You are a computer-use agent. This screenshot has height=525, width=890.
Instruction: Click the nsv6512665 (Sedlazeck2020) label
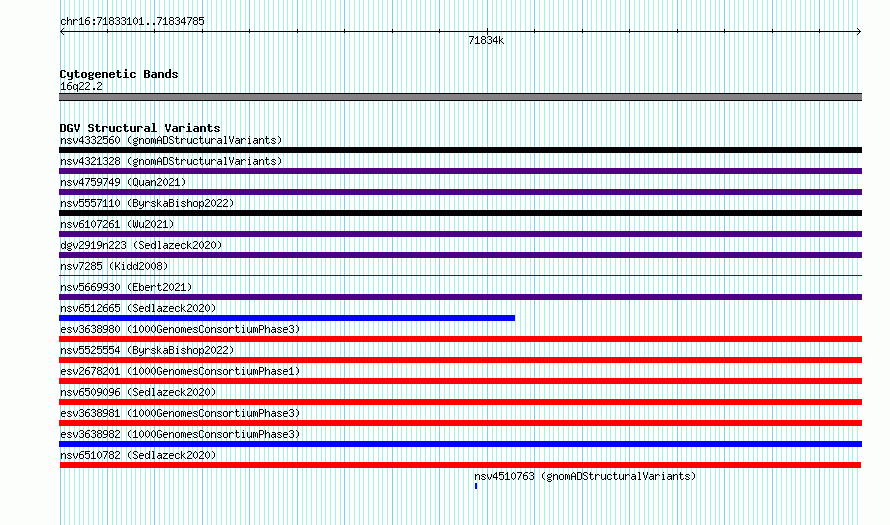138,308
